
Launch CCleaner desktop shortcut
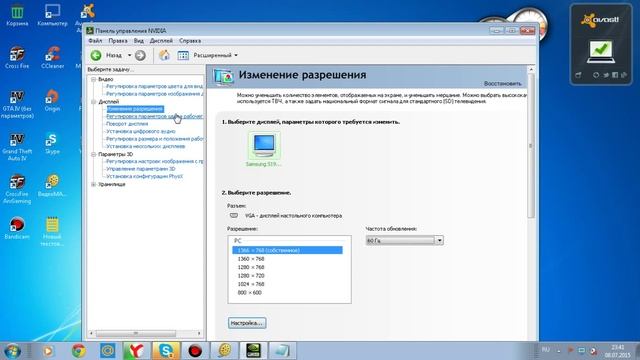coord(52,58)
